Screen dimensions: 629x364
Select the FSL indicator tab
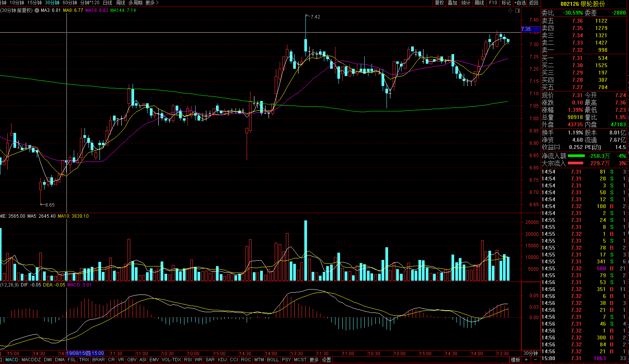point(72,360)
